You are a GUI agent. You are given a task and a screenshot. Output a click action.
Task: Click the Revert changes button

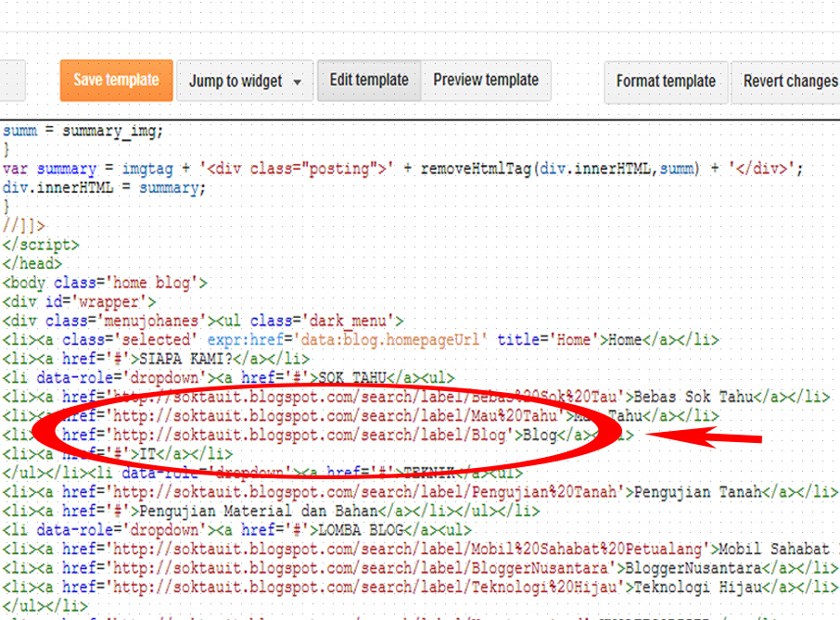click(787, 82)
